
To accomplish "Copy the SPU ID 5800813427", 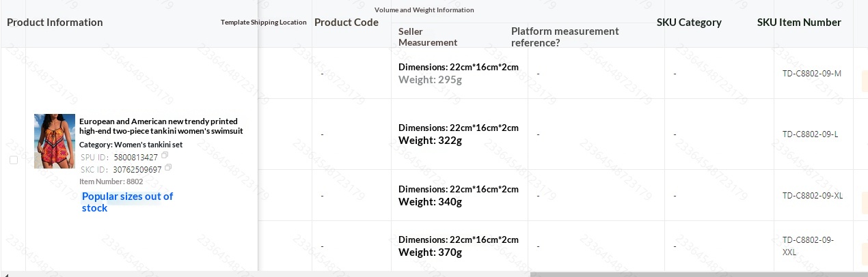I will pyautogui.click(x=165, y=156).
